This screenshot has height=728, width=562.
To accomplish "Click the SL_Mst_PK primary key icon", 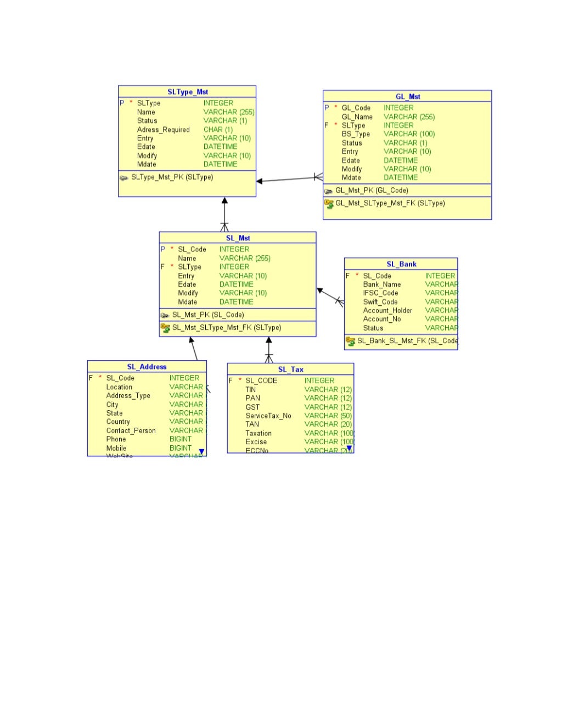I will (x=165, y=315).
